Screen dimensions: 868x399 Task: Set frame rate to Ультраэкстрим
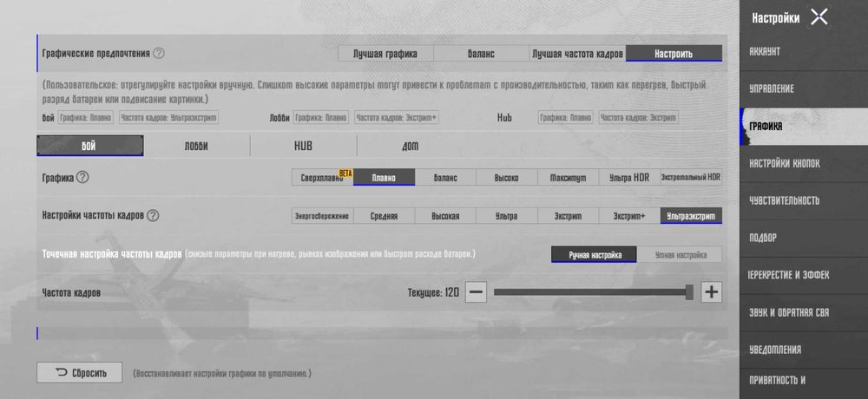(x=691, y=216)
